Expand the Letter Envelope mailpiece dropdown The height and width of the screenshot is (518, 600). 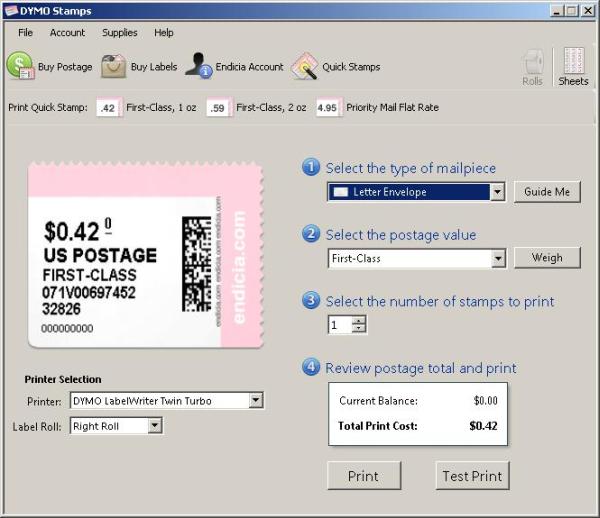pyautogui.click(x=497, y=192)
